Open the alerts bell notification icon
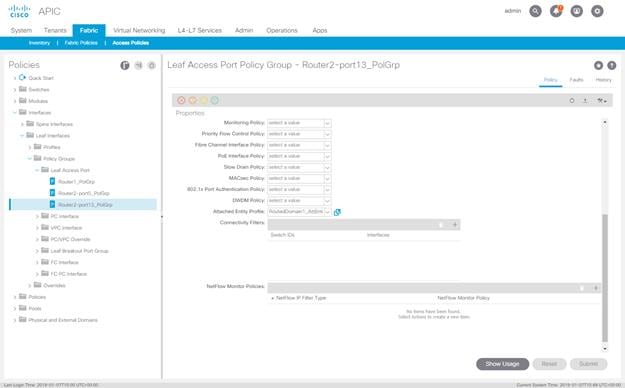The width and height of the screenshot is (625, 388). (x=556, y=11)
